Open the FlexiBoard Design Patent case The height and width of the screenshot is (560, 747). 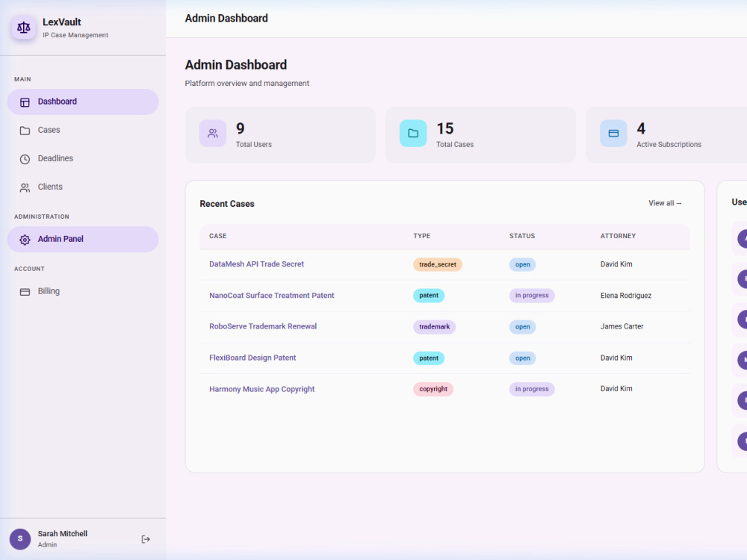click(x=252, y=358)
